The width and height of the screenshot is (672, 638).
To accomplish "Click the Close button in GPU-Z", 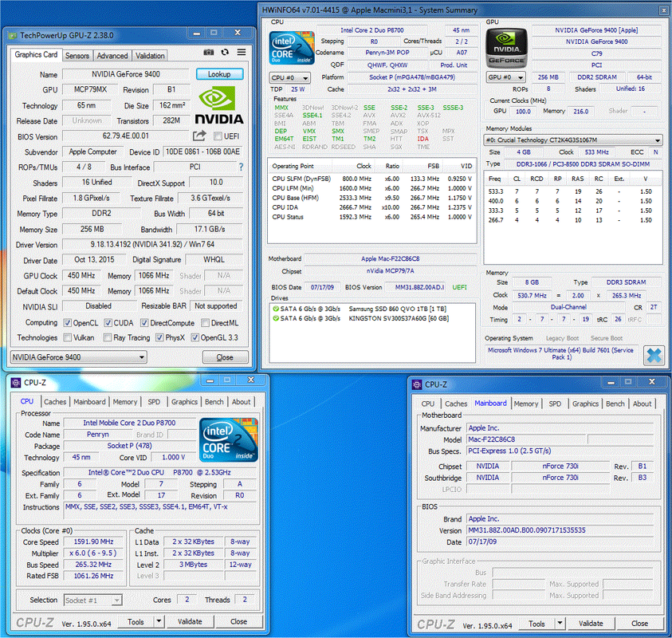I will (225, 357).
